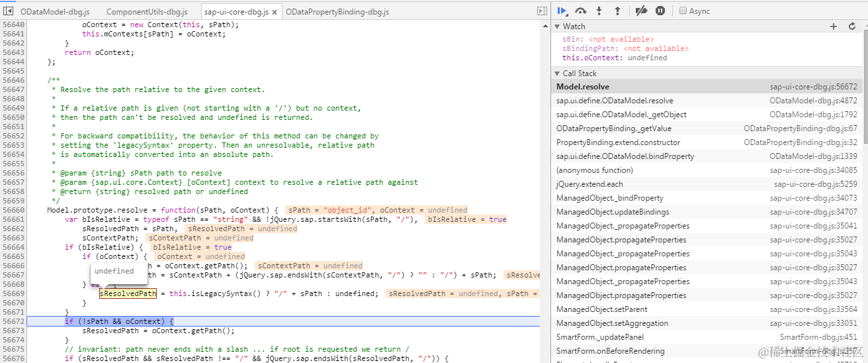Open ODataModel-dbg.js:4872 source link
The image size is (868, 363).
click(x=813, y=101)
